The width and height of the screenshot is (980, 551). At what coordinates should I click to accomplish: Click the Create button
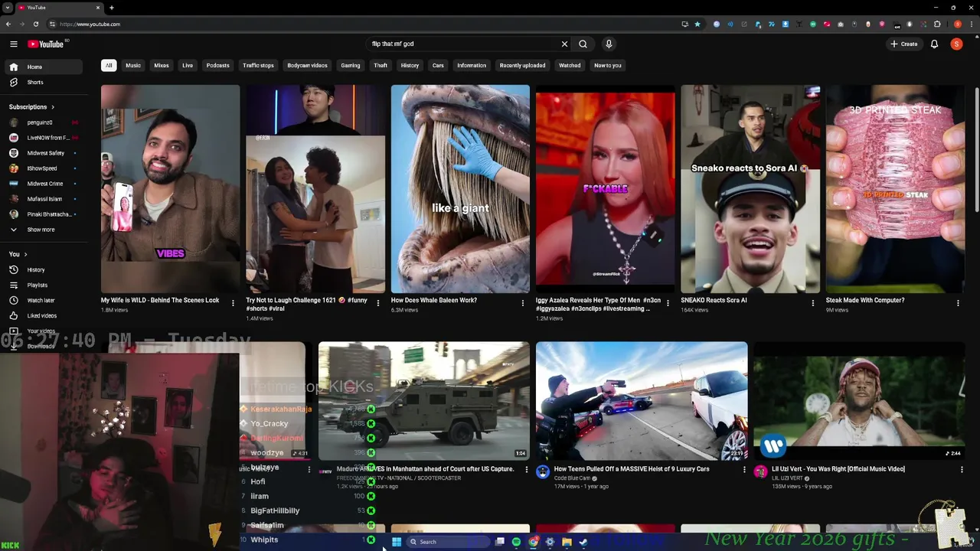904,44
